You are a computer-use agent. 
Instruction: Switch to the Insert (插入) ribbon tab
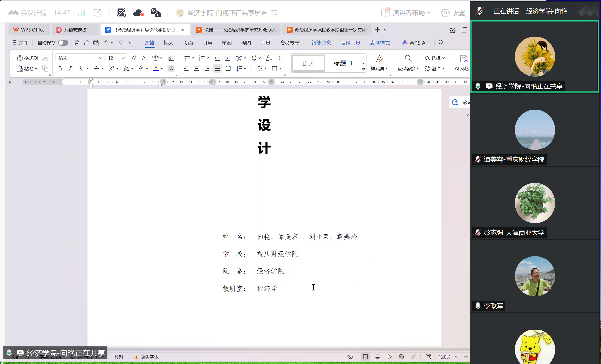click(168, 43)
